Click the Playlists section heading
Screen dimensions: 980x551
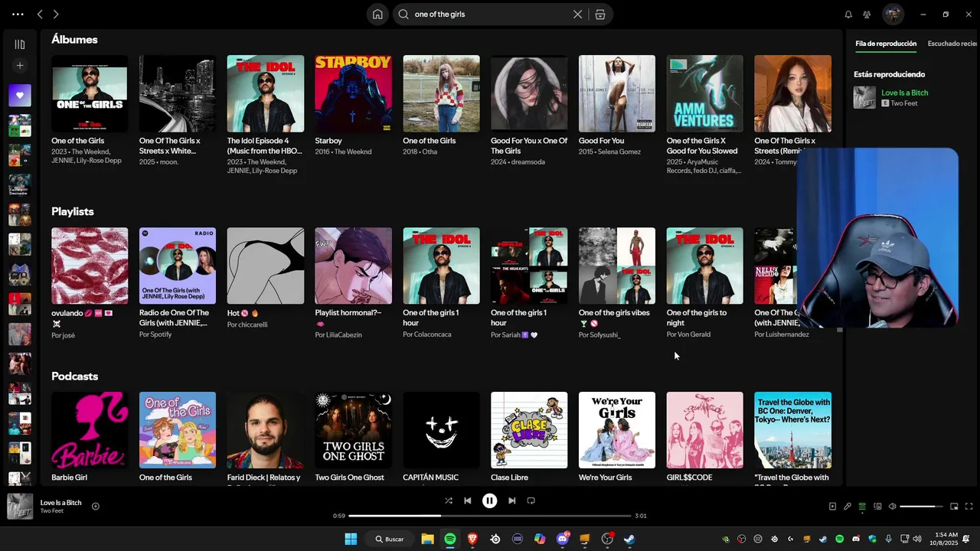point(73,211)
